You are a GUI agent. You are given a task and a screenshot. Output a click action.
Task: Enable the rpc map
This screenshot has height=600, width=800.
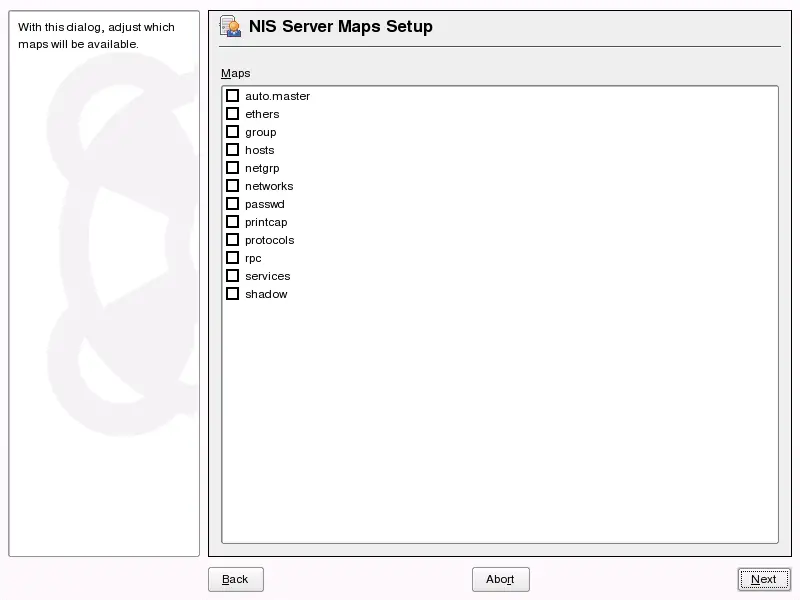click(x=232, y=257)
